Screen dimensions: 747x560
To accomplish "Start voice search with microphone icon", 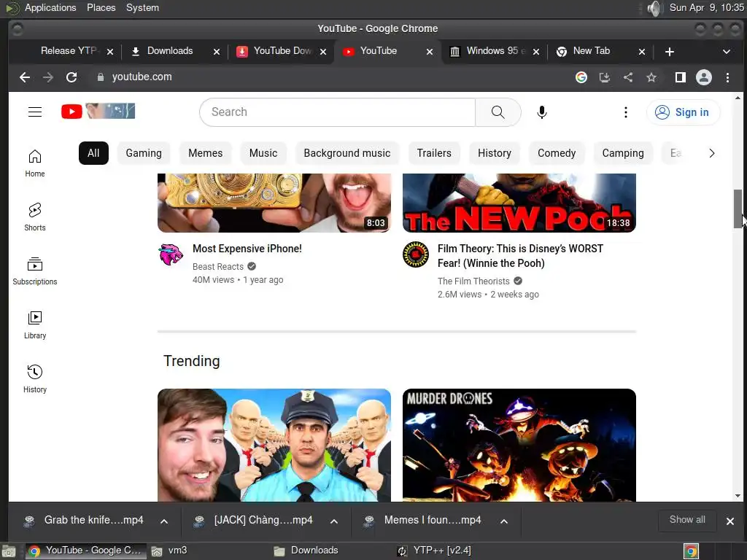I will pyautogui.click(x=542, y=112).
